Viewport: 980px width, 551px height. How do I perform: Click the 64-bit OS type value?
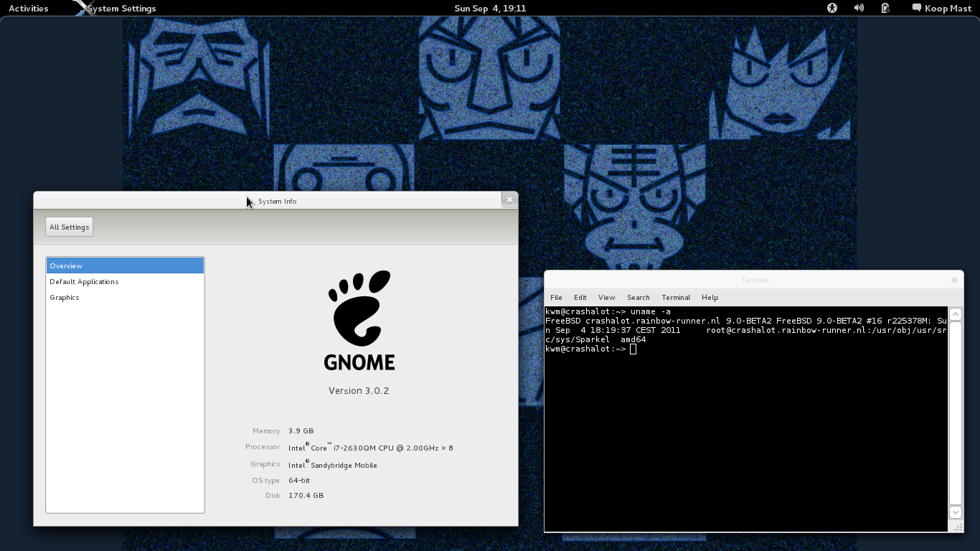click(x=299, y=481)
